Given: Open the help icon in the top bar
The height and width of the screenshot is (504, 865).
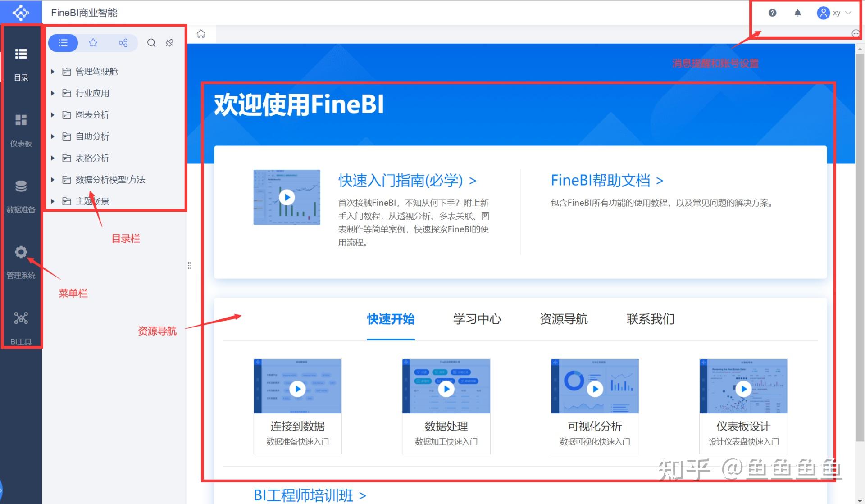Looking at the screenshot, I should click(772, 13).
